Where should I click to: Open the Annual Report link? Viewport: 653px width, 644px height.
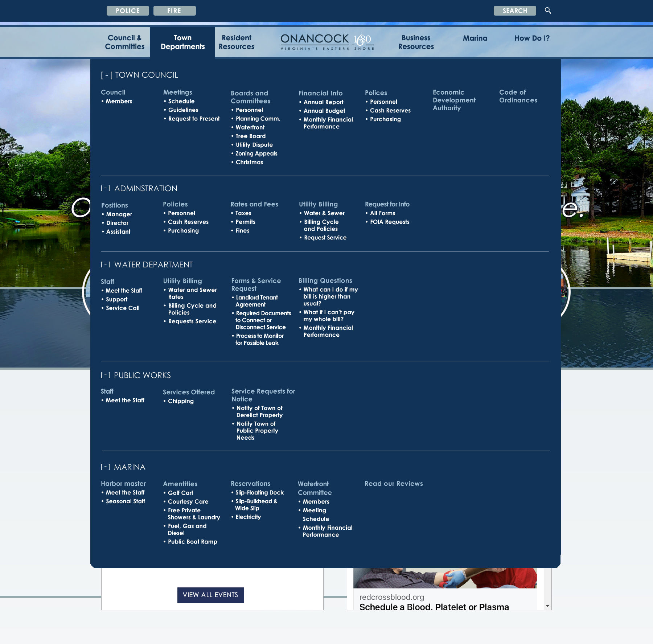point(324,102)
